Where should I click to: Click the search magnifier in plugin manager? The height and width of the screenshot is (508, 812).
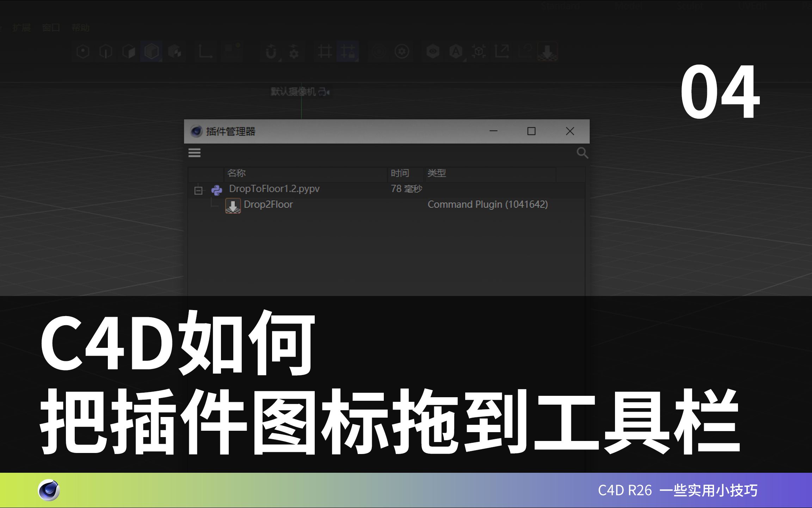coord(582,153)
